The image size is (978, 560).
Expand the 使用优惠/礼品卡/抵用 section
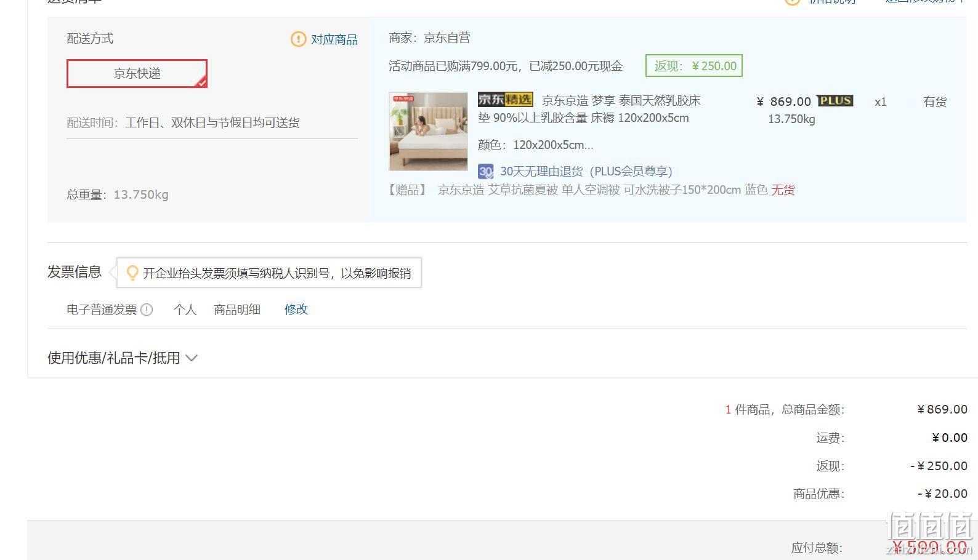point(123,358)
